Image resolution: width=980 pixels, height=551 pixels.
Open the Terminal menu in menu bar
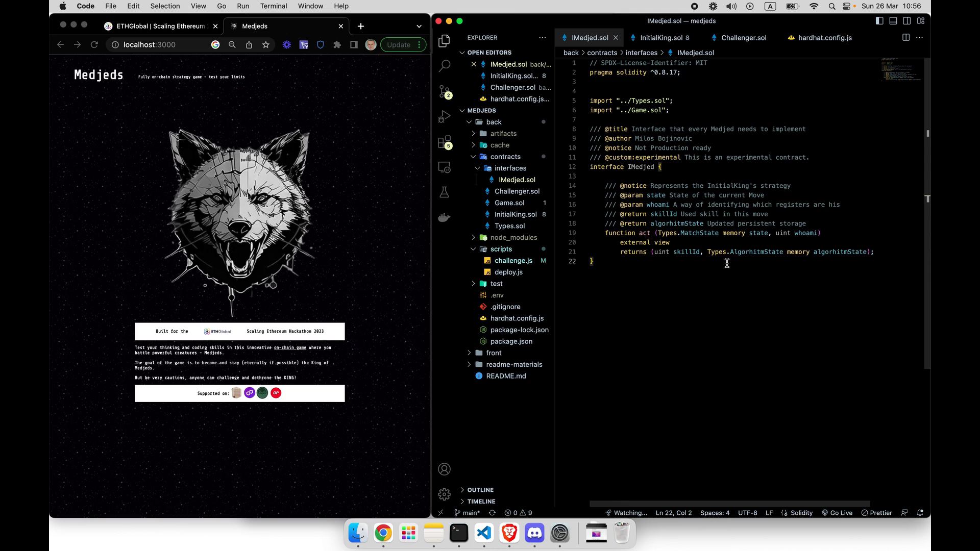click(274, 6)
